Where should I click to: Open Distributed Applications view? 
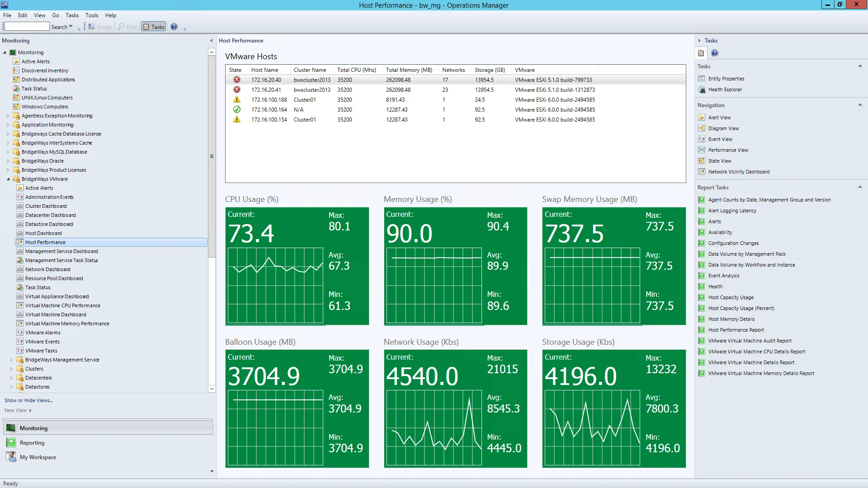(x=48, y=80)
